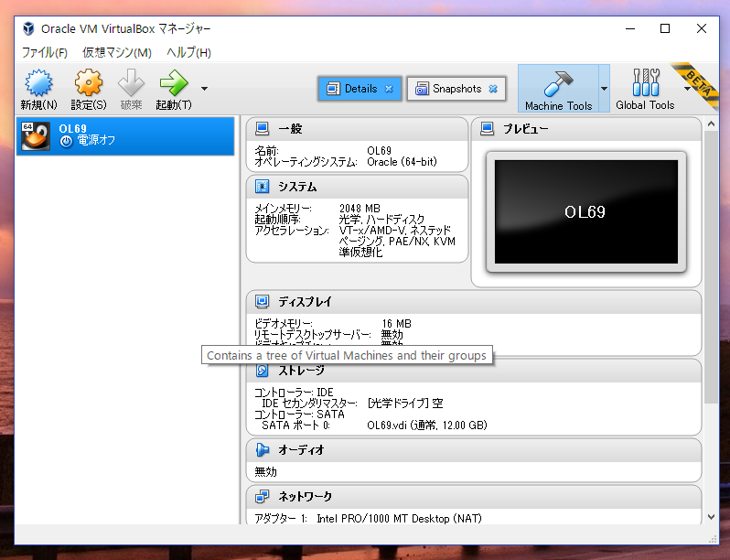Open Settings (設定) gear toolbar icon

(89, 83)
